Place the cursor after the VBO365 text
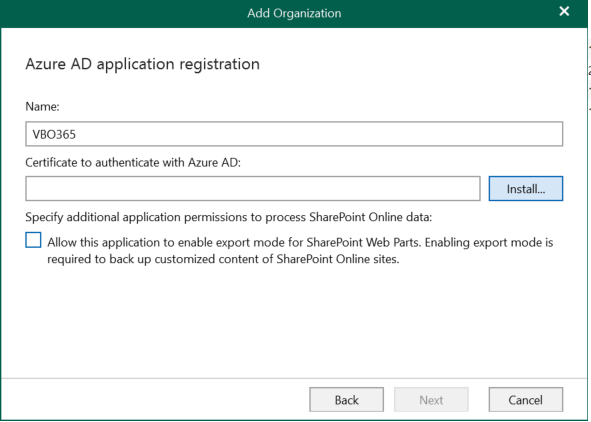 77,134
